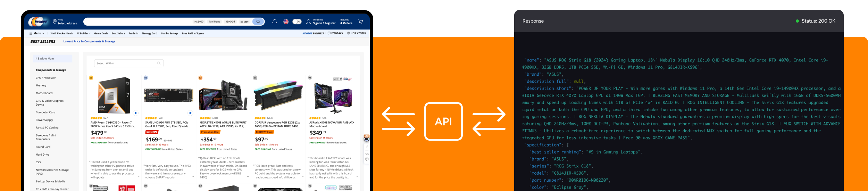Image resolution: width=868 pixels, height=191 pixels.
Task: Open Combo Savings nav item
Action: [x=169, y=33]
